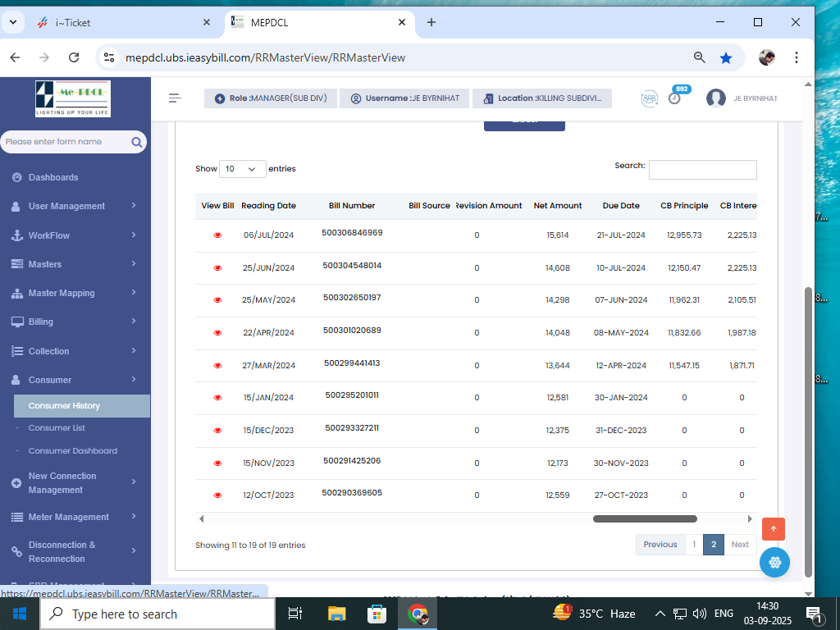
Task: Open the Show entries count dropdown
Action: [242, 169]
